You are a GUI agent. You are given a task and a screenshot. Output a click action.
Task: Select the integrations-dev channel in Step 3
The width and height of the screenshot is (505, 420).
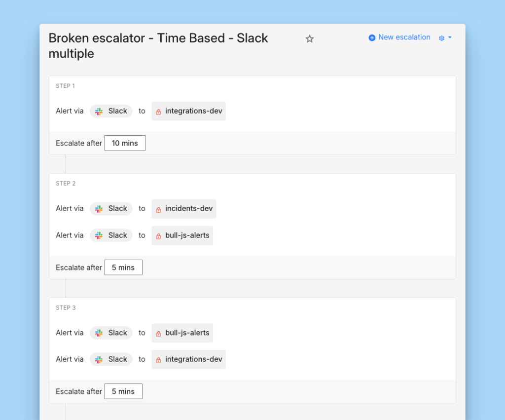point(193,359)
